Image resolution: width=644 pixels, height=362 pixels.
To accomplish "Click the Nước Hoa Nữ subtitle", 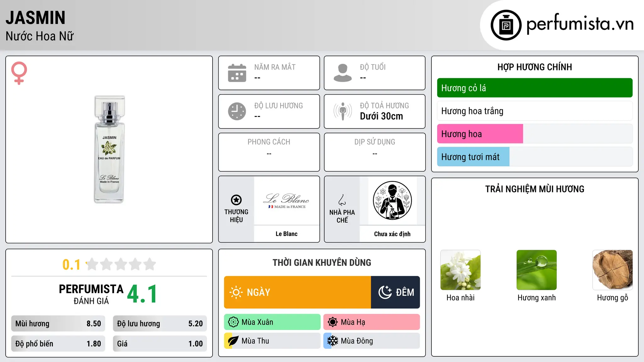I will point(40,36).
